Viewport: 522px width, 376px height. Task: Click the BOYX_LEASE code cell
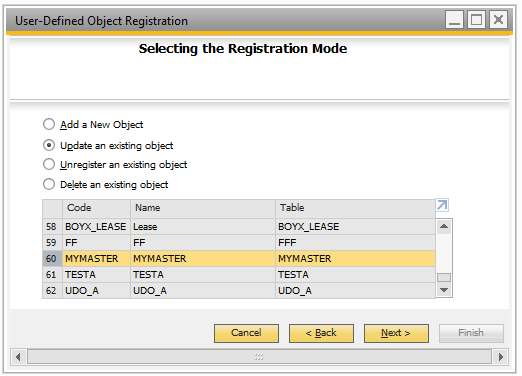click(96, 227)
